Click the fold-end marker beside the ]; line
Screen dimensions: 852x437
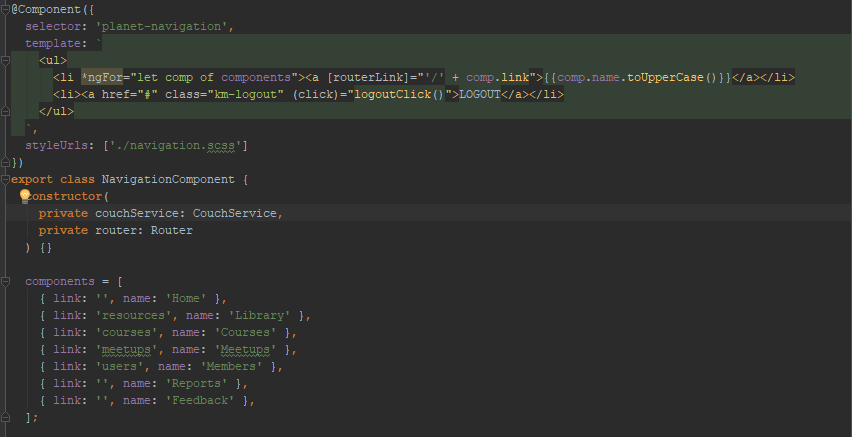(x=5, y=417)
